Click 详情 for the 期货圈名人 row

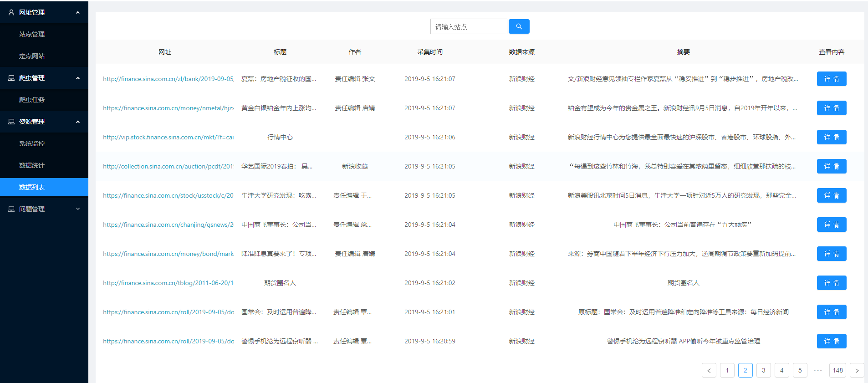pyautogui.click(x=832, y=283)
